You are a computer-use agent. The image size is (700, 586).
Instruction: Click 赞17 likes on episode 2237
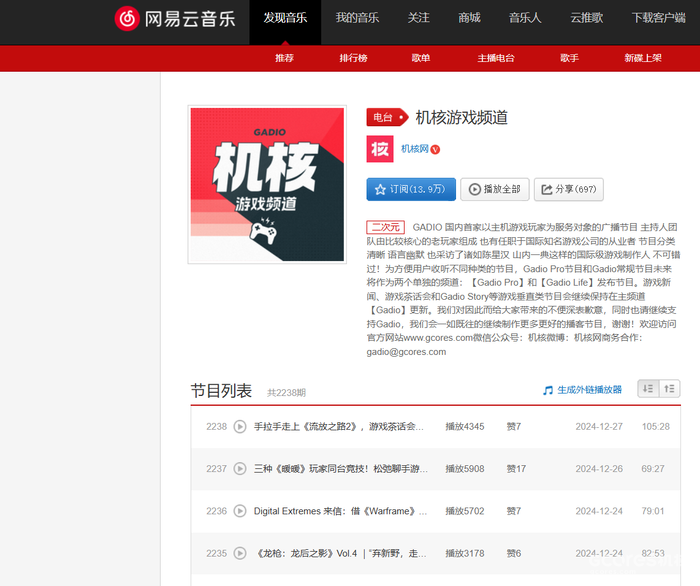tap(516, 469)
